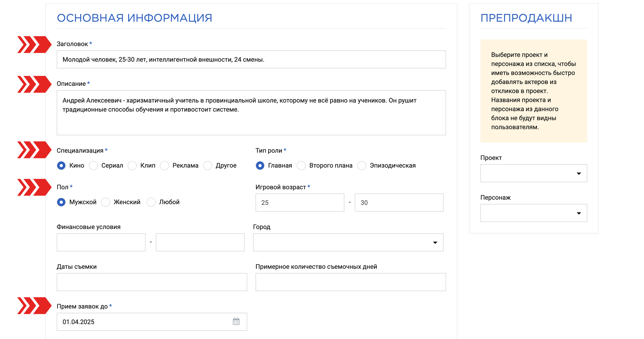This screenshot has height=339, width=644.
Task: Click into the Описание text area
Action: [x=251, y=112]
